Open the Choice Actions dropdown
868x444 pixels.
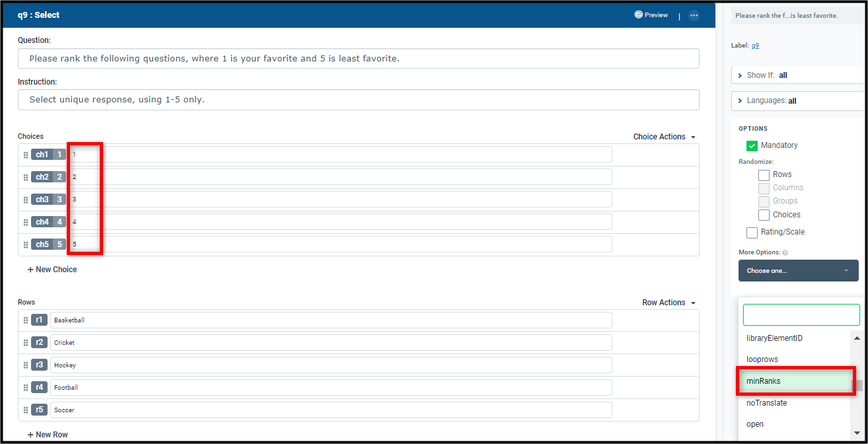[665, 137]
